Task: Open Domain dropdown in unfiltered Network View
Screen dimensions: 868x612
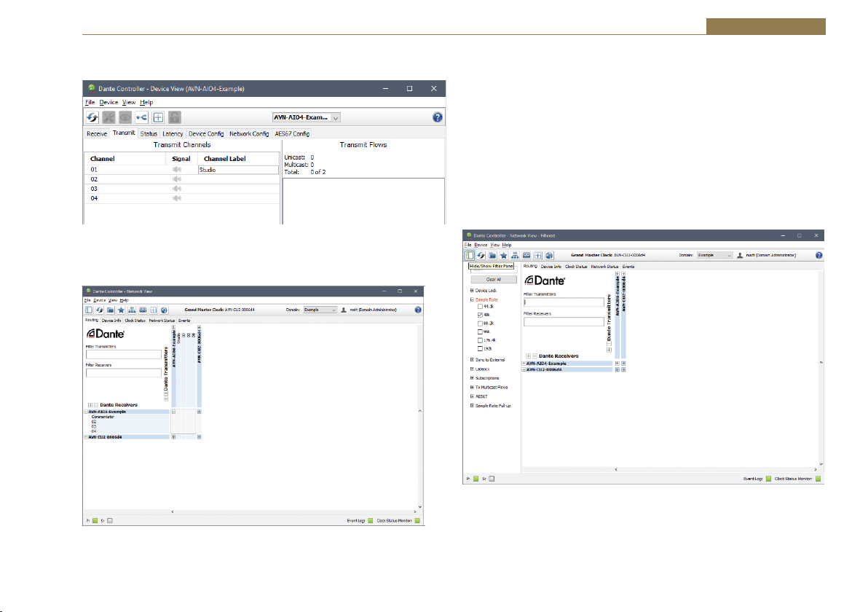Action: [320, 310]
